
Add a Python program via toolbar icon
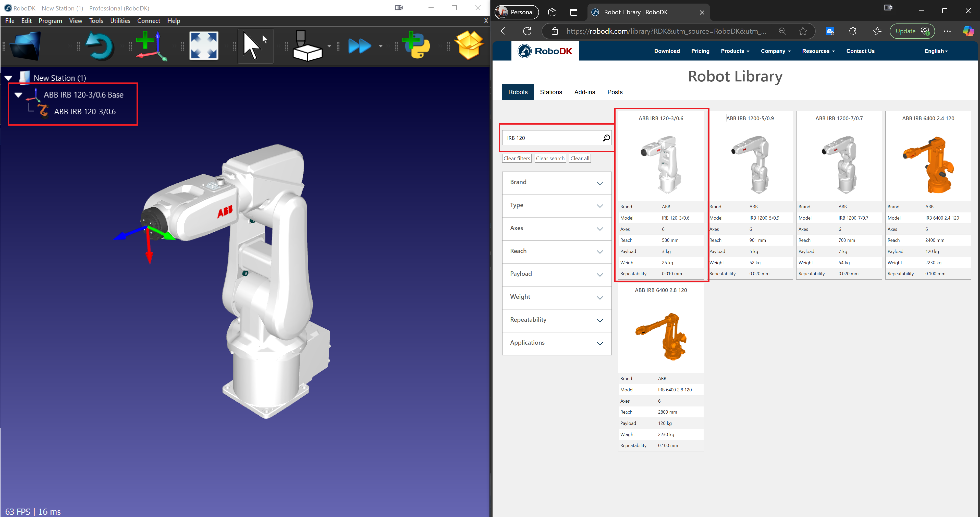click(x=416, y=46)
